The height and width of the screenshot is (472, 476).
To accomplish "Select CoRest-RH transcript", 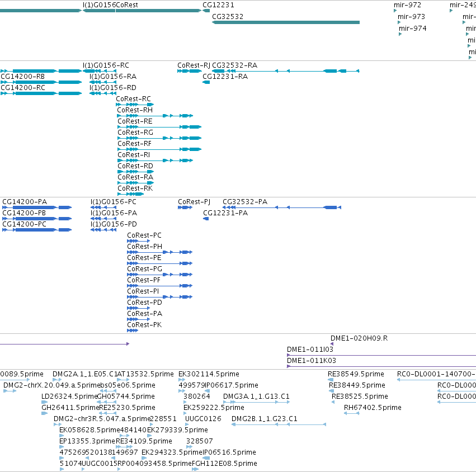I will click(155, 116).
